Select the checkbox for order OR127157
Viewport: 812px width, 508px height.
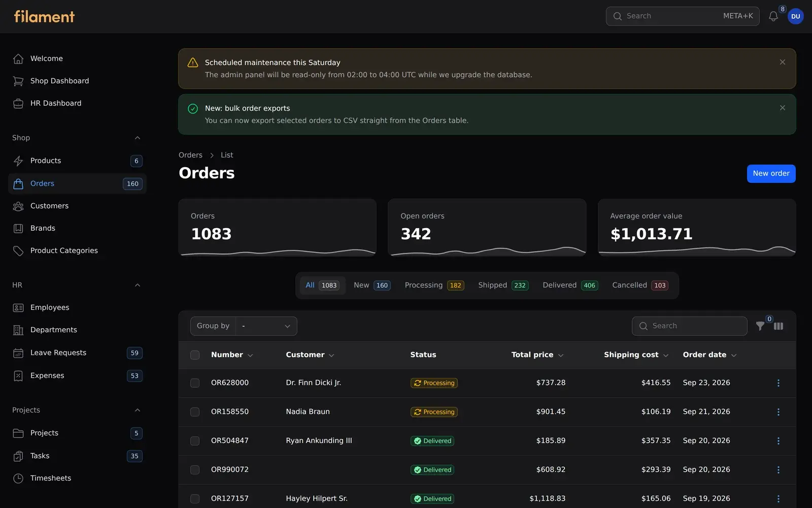click(195, 499)
